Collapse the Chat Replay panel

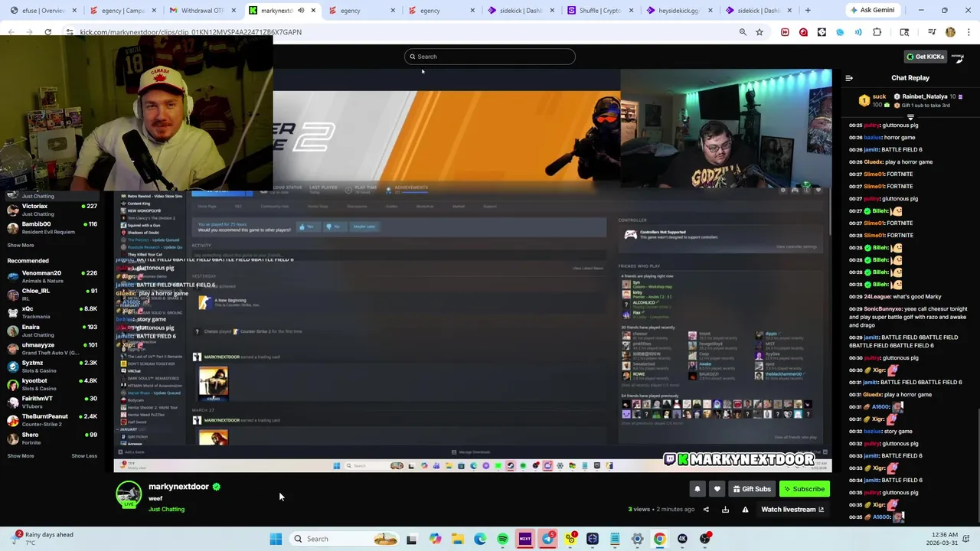[x=849, y=78]
